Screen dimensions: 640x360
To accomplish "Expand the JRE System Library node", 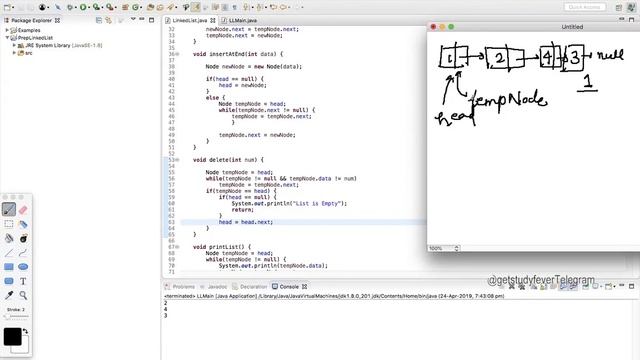I will click(x=14, y=45).
